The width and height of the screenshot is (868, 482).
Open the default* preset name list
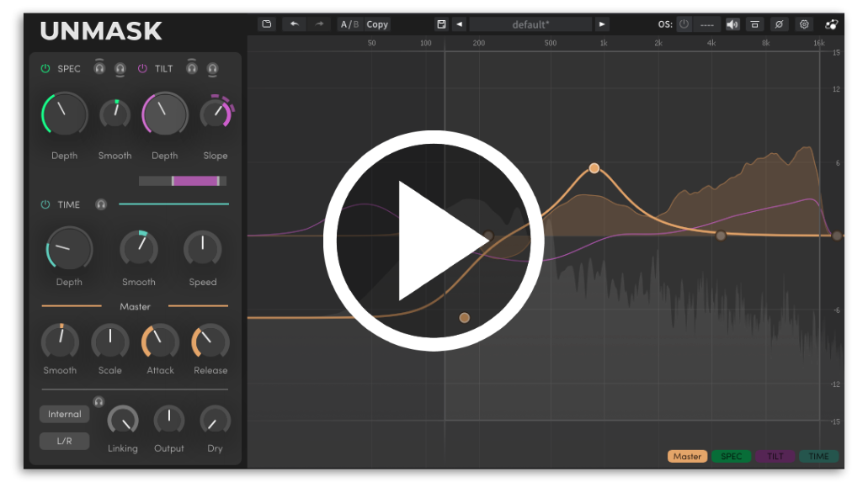coord(530,24)
